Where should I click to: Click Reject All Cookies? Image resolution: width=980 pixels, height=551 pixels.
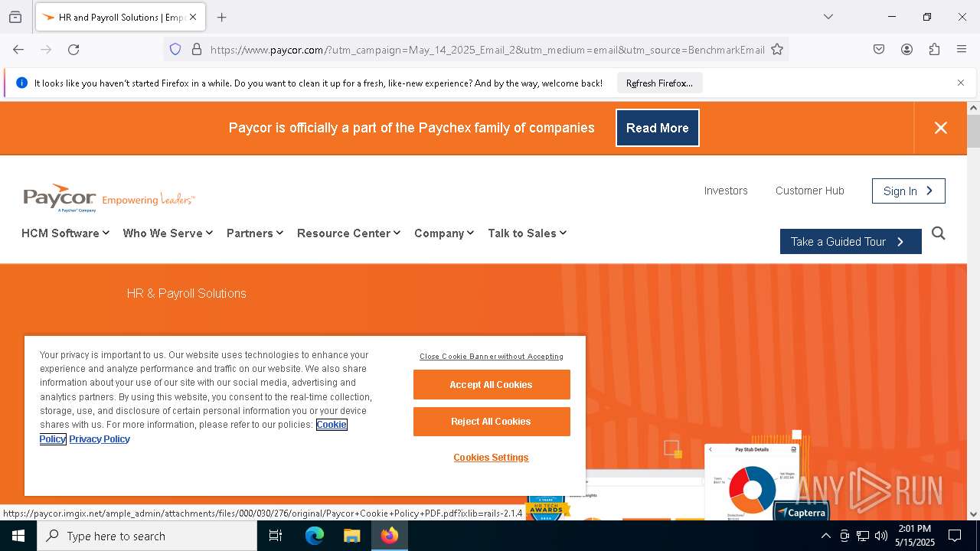(492, 422)
